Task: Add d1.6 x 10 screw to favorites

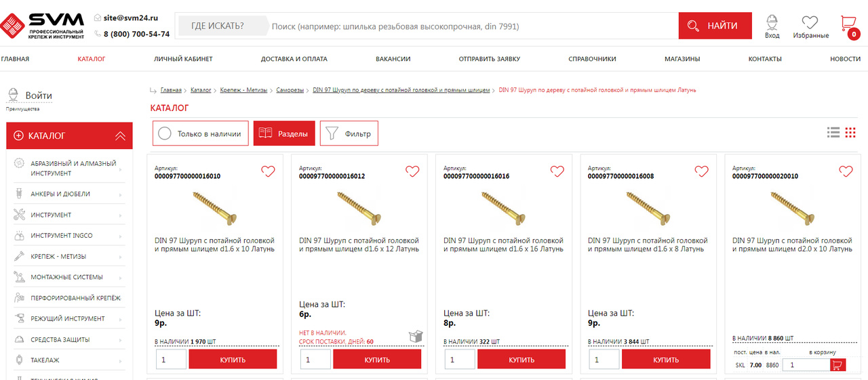Action: [268, 171]
